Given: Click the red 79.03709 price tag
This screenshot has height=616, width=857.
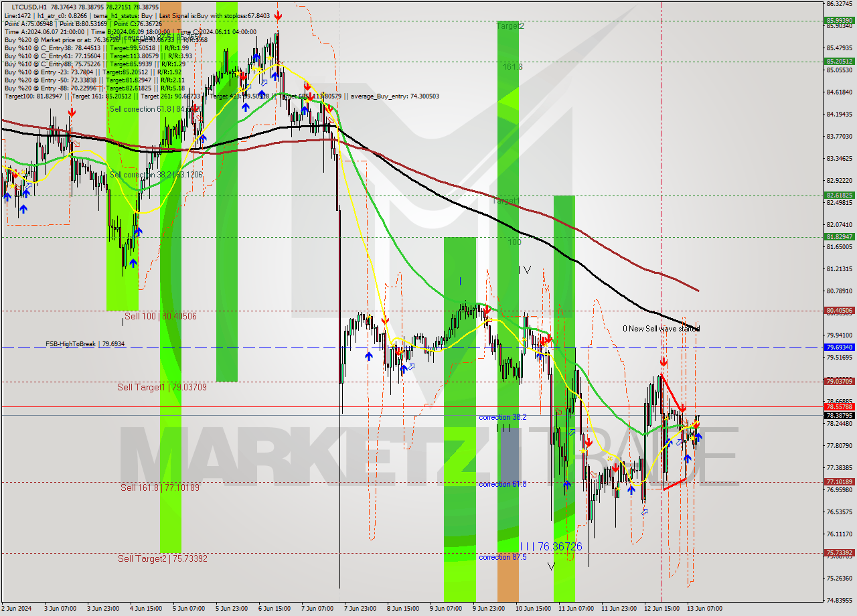Looking at the screenshot, I should click(840, 382).
